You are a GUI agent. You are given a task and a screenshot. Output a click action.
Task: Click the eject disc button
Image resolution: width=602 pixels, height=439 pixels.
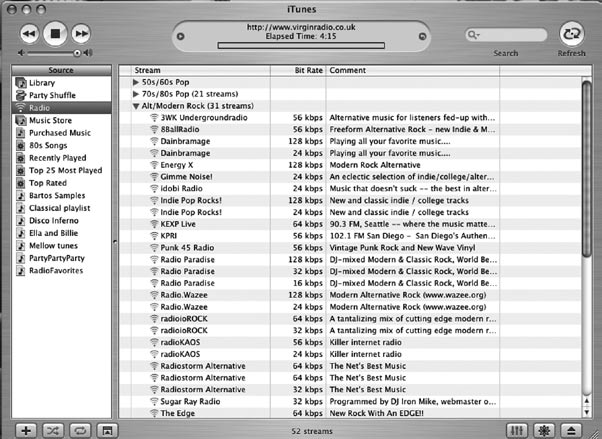point(571,429)
